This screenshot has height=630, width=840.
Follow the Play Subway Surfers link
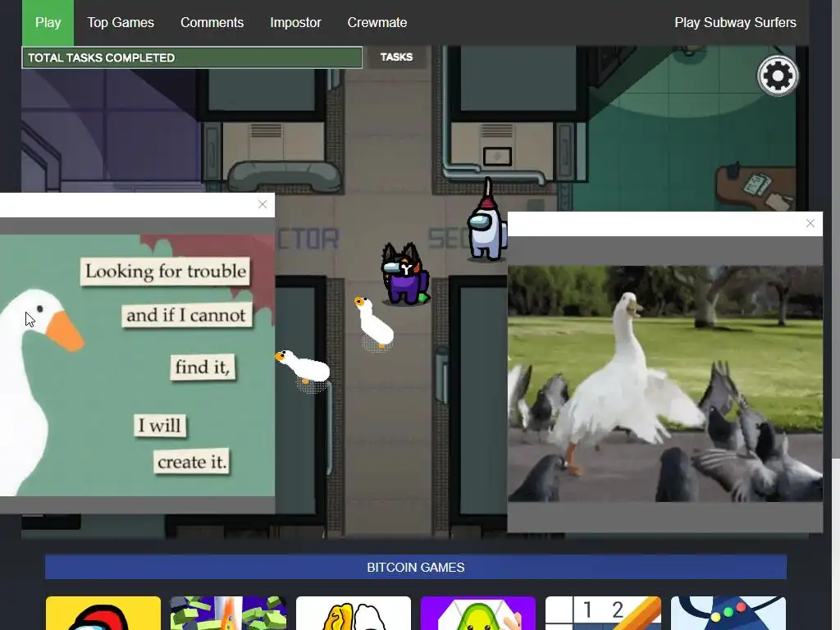pyautogui.click(x=735, y=22)
